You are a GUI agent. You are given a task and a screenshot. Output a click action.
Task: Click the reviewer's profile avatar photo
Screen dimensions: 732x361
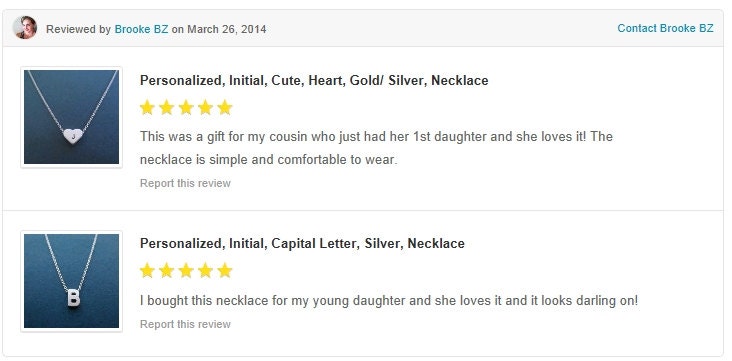(25, 28)
